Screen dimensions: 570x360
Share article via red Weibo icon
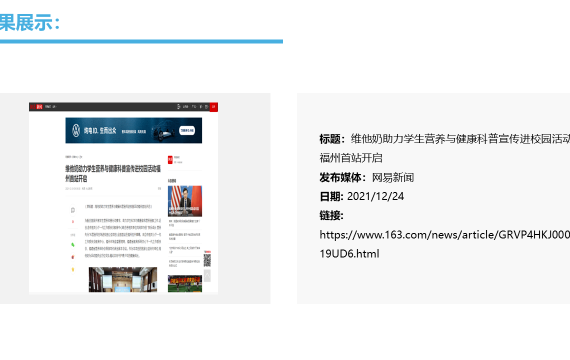[x=73, y=257]
